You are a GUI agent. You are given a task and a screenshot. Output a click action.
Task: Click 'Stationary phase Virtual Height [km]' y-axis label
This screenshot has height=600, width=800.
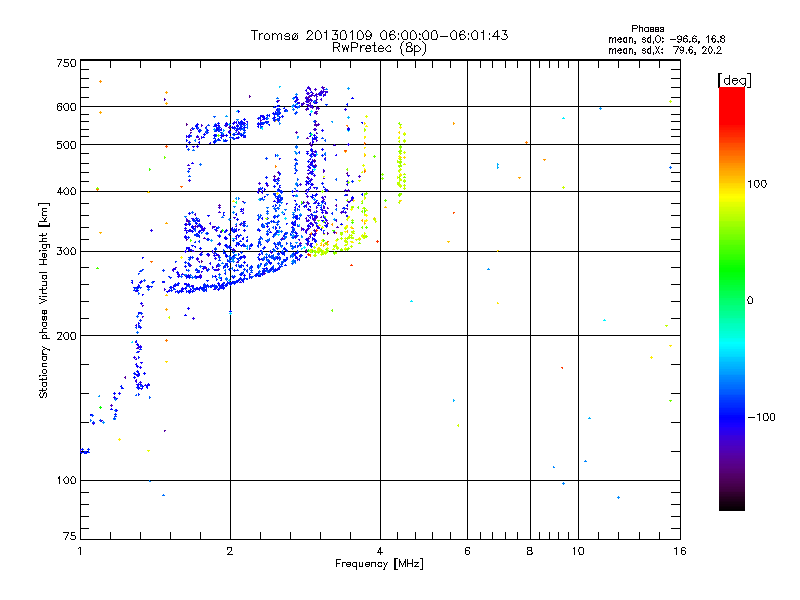coord(43,300)
